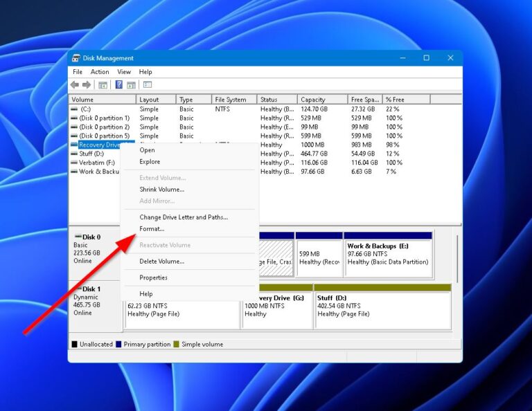532x411 pixels.
Task: Click the Disk 0 drive icon
Action: click(78, 236)
